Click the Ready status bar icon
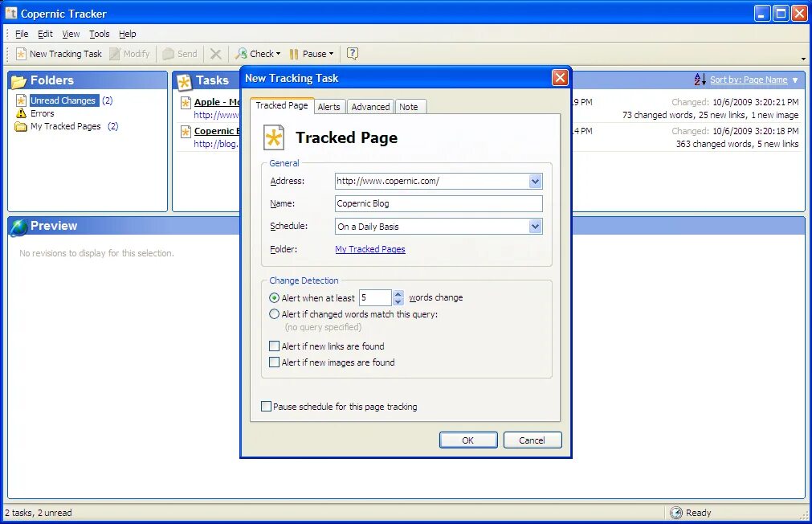Viewport: 812px width, 524px height. (676, 513)
